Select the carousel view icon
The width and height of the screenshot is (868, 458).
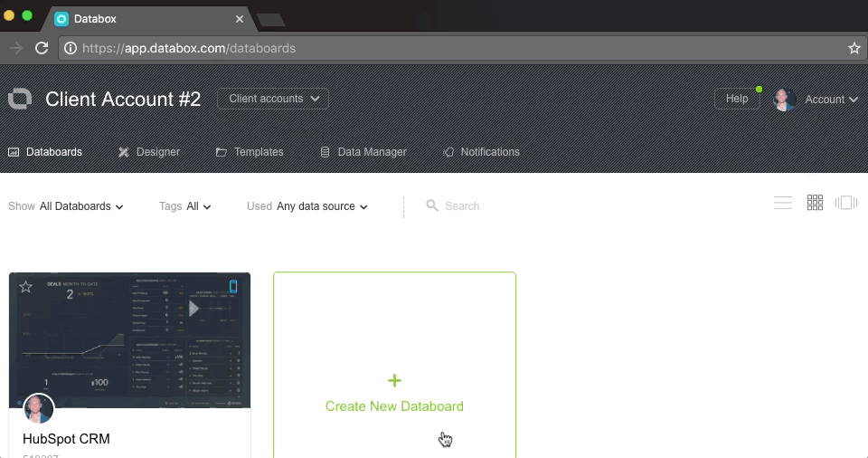tap(846, 203)
